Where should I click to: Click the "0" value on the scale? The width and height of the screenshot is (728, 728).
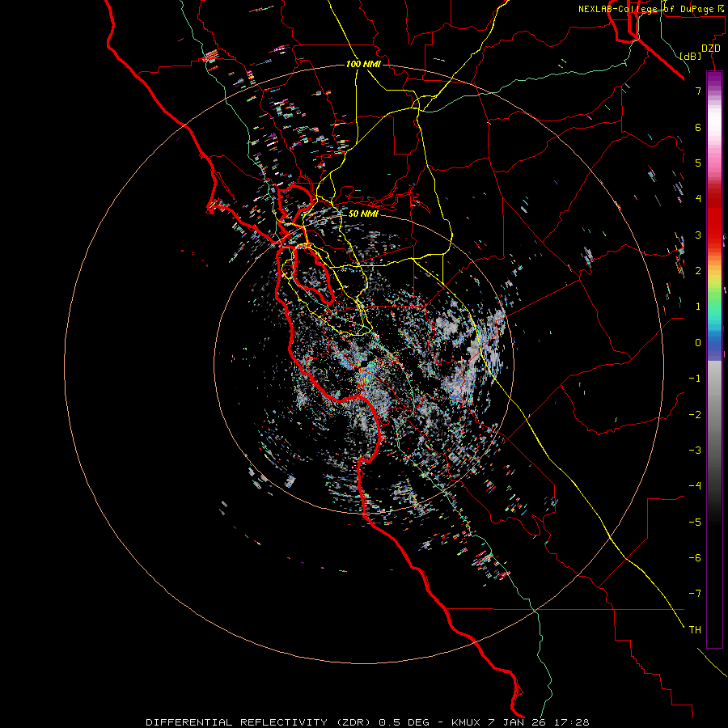coord(698,343)
